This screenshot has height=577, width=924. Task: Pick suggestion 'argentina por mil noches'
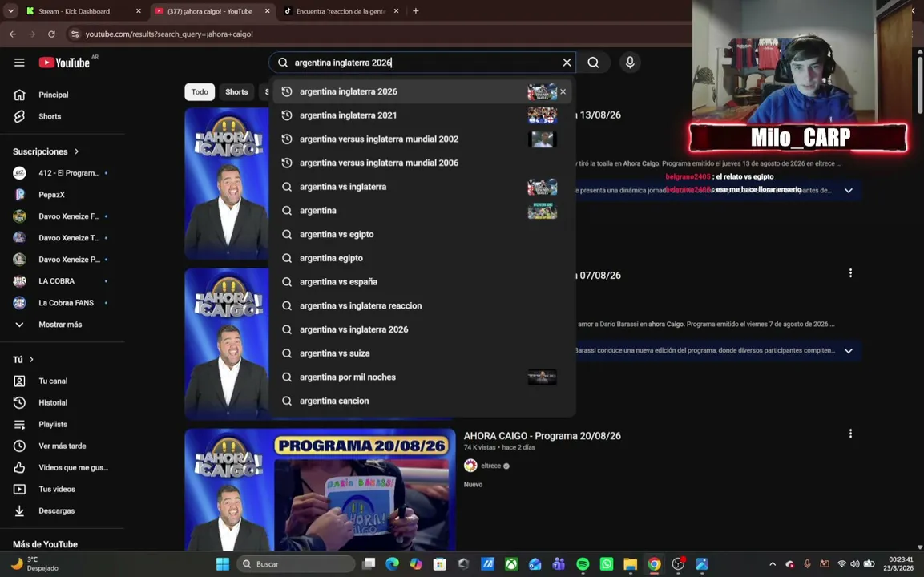coord(422,377)
